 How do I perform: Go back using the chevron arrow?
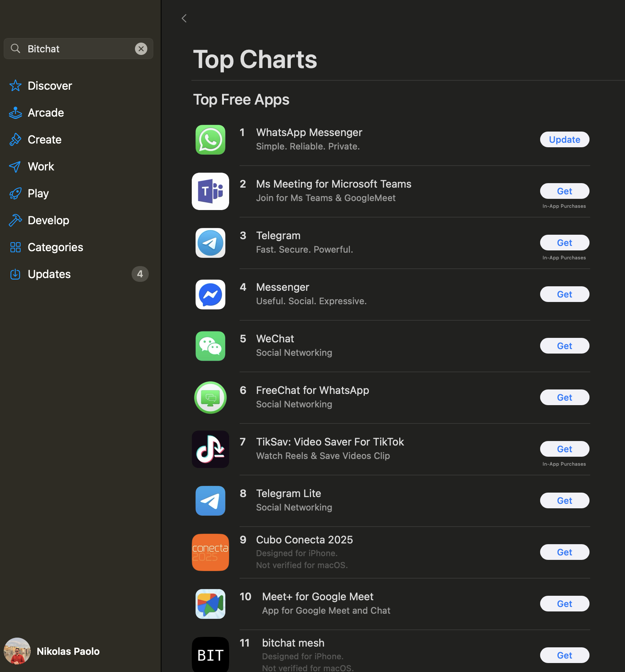coord(184,18)
